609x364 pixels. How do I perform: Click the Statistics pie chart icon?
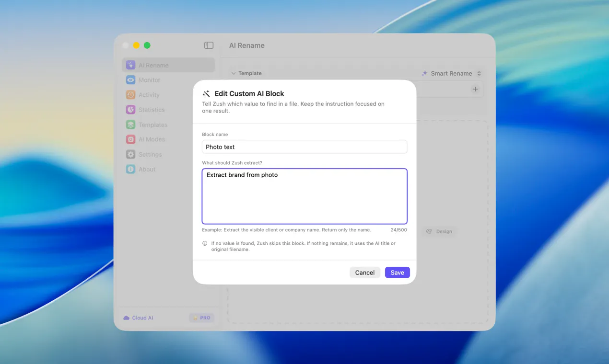130,110
